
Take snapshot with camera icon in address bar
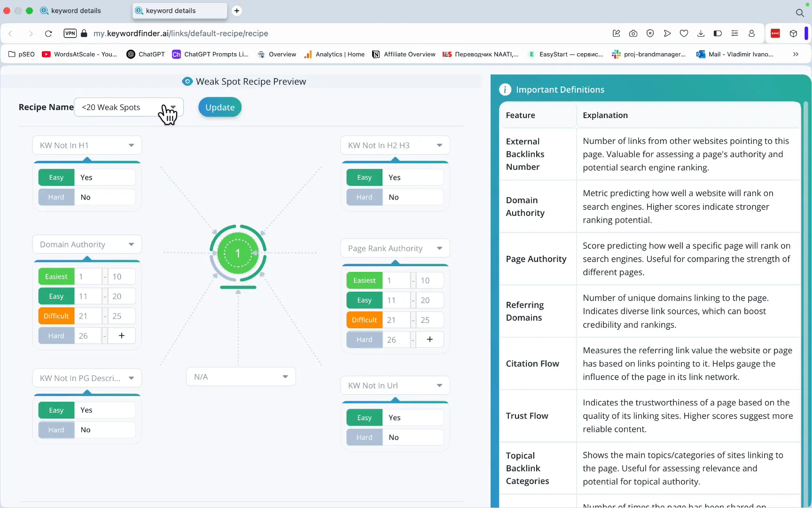point(633,33)
